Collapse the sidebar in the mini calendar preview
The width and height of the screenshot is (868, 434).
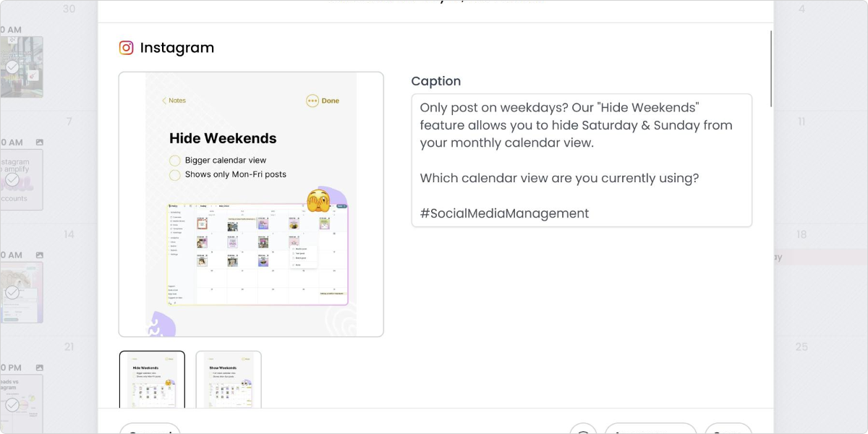click(191, 206)
